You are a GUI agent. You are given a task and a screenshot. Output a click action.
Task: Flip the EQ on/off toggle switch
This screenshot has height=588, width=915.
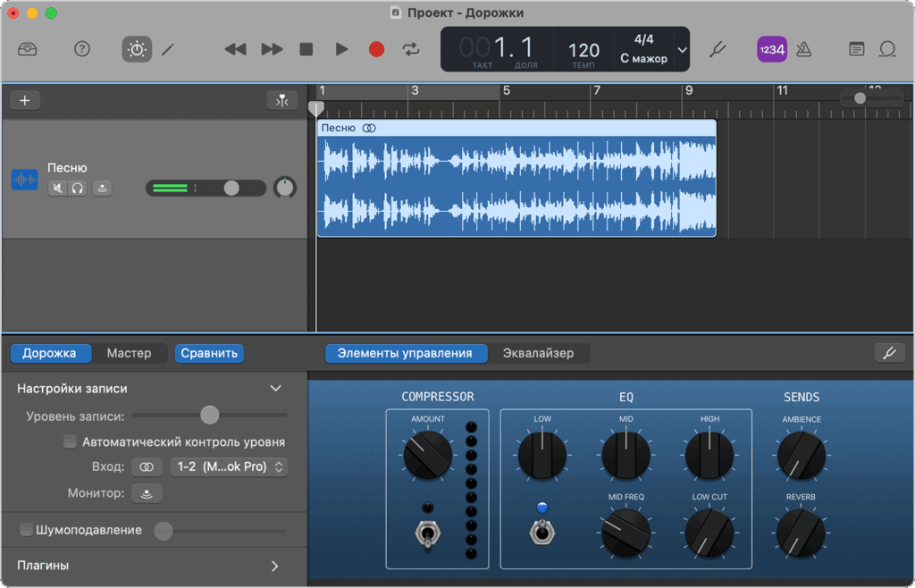click(x=542, y=532)
